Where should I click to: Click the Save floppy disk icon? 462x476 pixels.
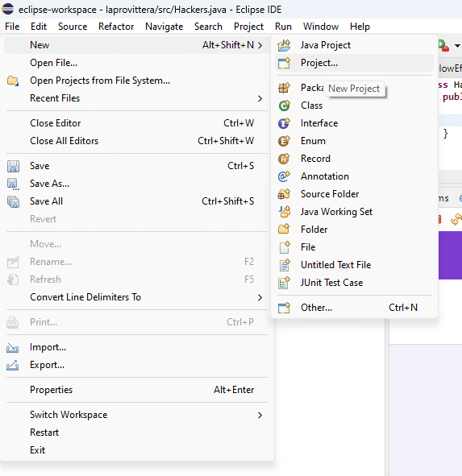(13, 166)
